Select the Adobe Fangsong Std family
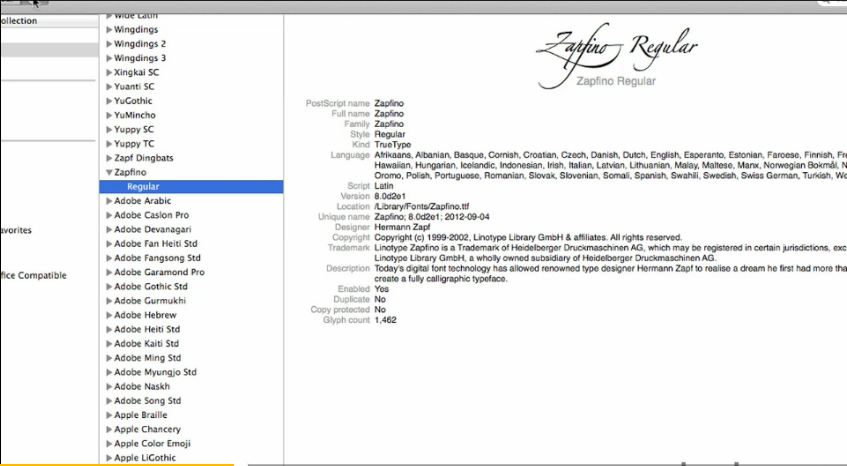847x466 pixels. (x=157, y=258)
